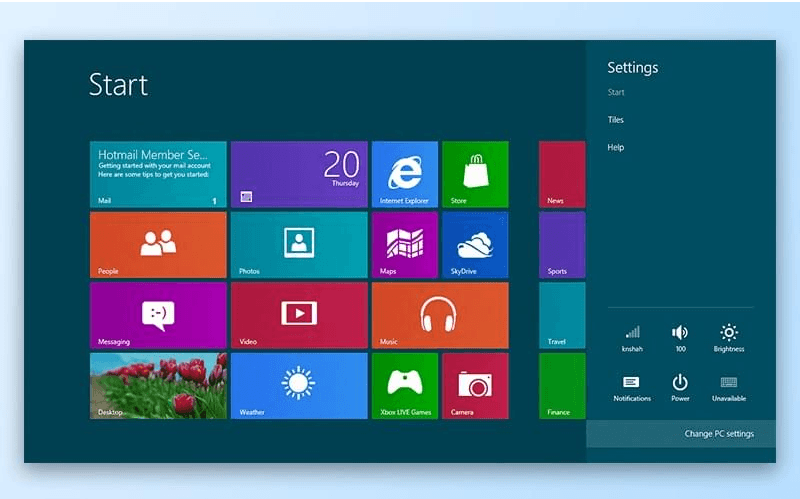Open the Weather tile
800x499 pixels.
coord(299,386)
